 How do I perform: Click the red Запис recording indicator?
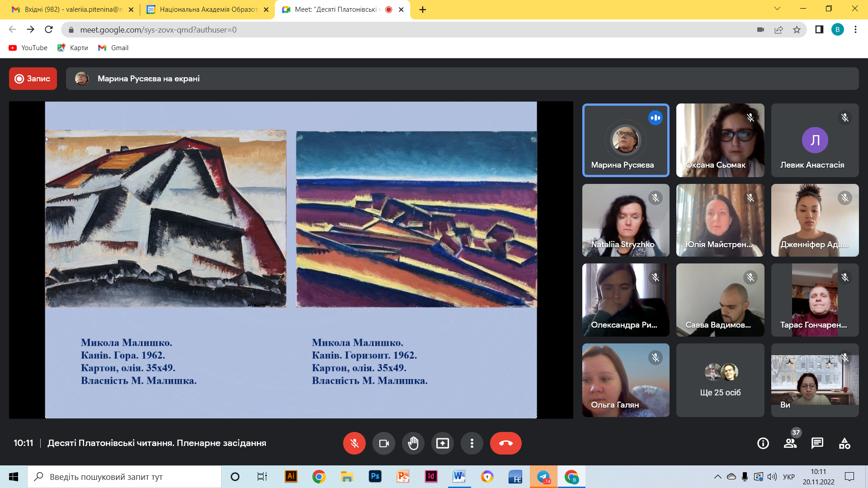[33, 79]
